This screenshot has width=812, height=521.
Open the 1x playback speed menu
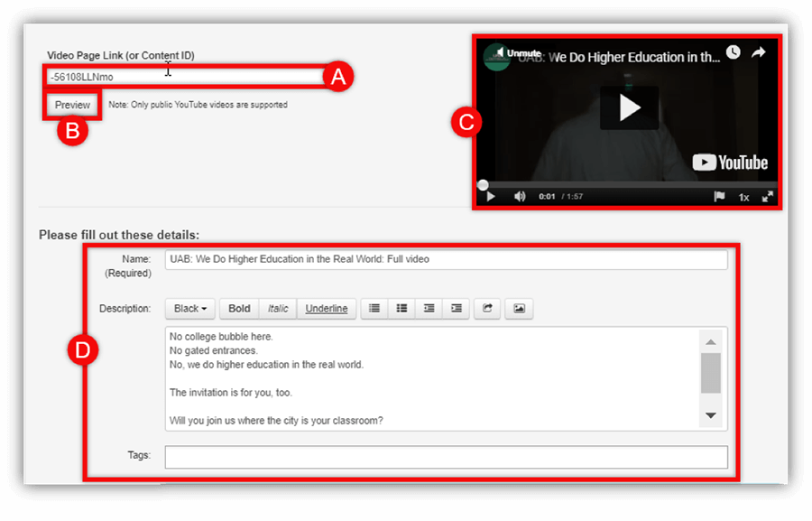pos(744,196)
